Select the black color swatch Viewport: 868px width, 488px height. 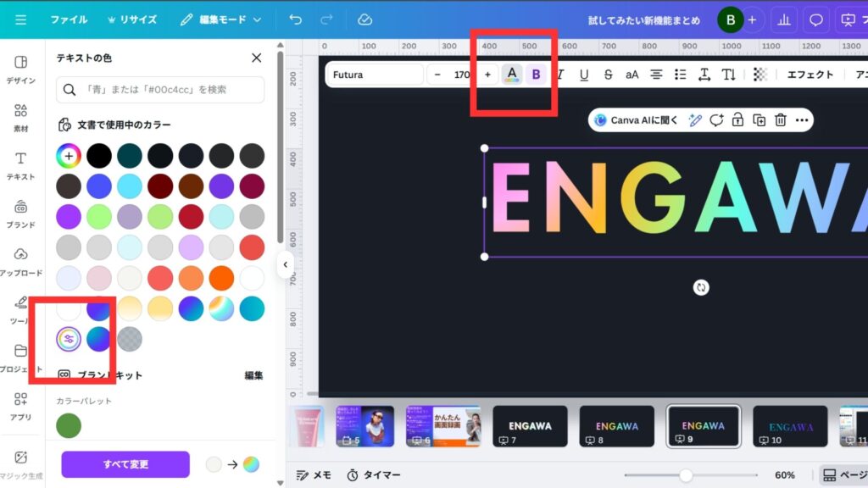pos(99,156)
